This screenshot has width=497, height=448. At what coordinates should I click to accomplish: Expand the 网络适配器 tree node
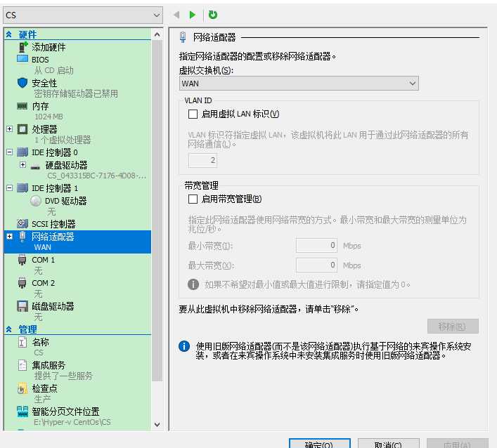coord(10,237)
